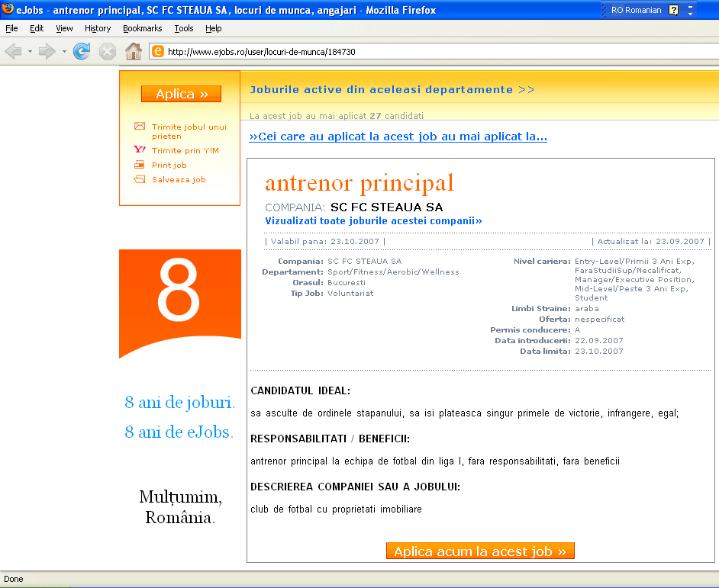Open the Home page icon
This screenshot has width=719, height=588.
(134, 51)
